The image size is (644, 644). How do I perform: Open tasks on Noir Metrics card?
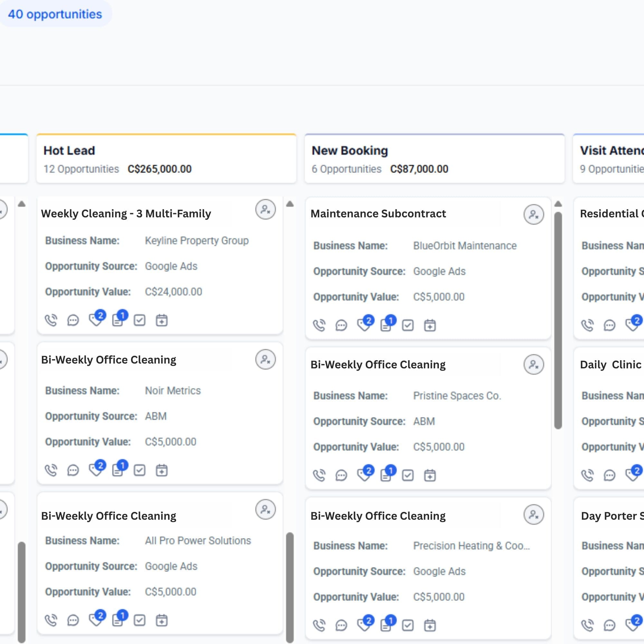[139, 470]
